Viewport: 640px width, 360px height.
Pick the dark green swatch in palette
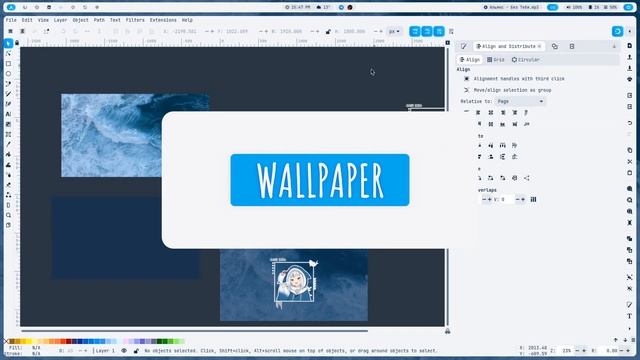tap(160, 341)
